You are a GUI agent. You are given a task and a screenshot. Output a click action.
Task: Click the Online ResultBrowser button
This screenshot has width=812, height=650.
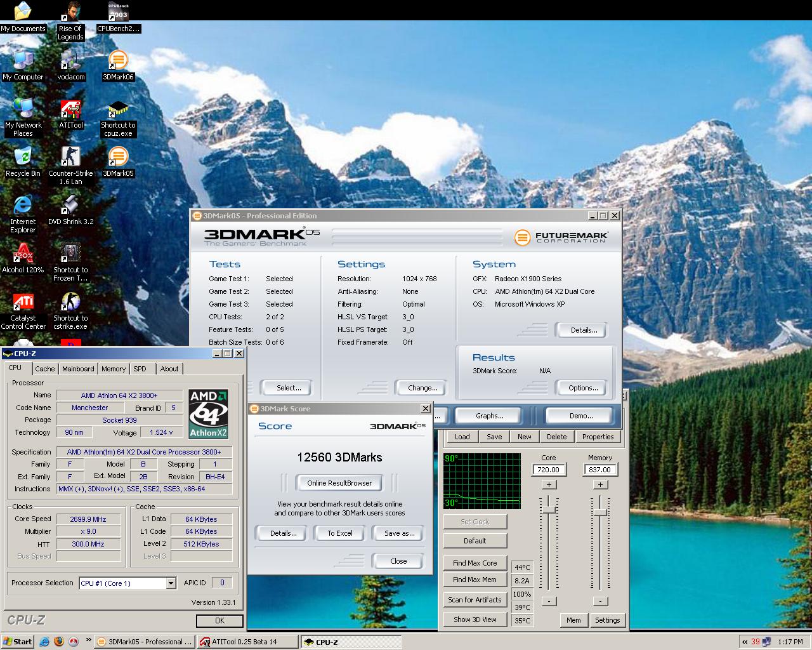(339, 483)
